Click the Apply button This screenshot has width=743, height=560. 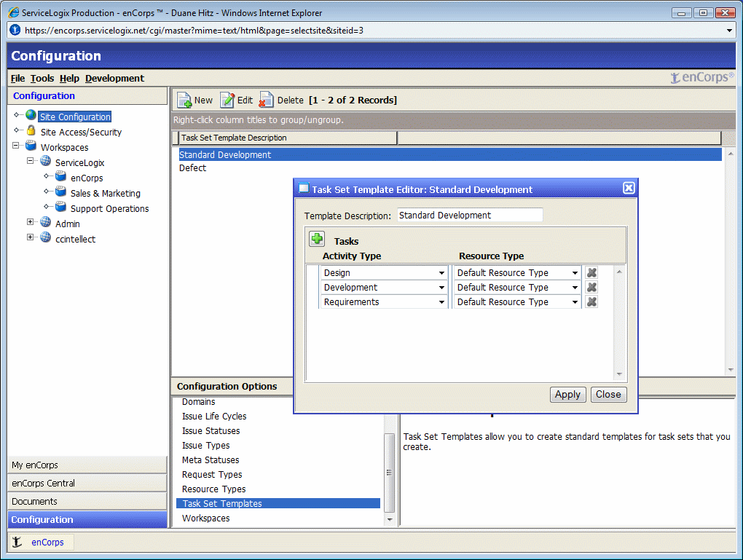pyautogui.click(x=567, y=394)
